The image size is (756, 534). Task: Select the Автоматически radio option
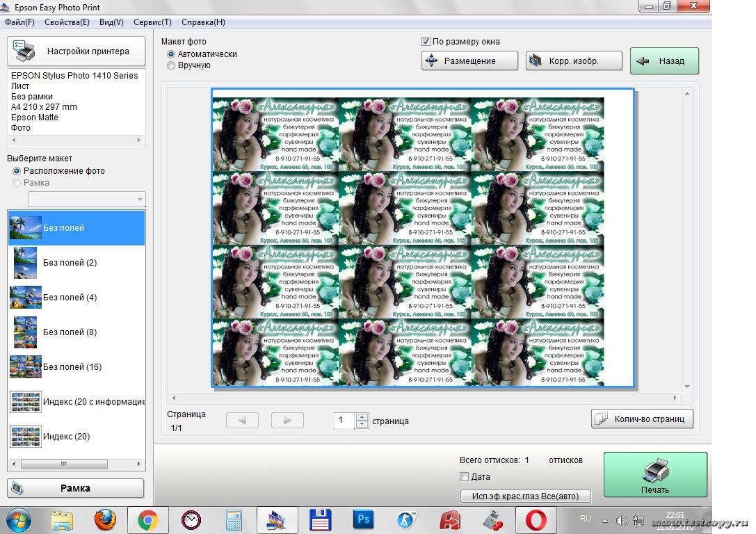(x=171, y=54)
